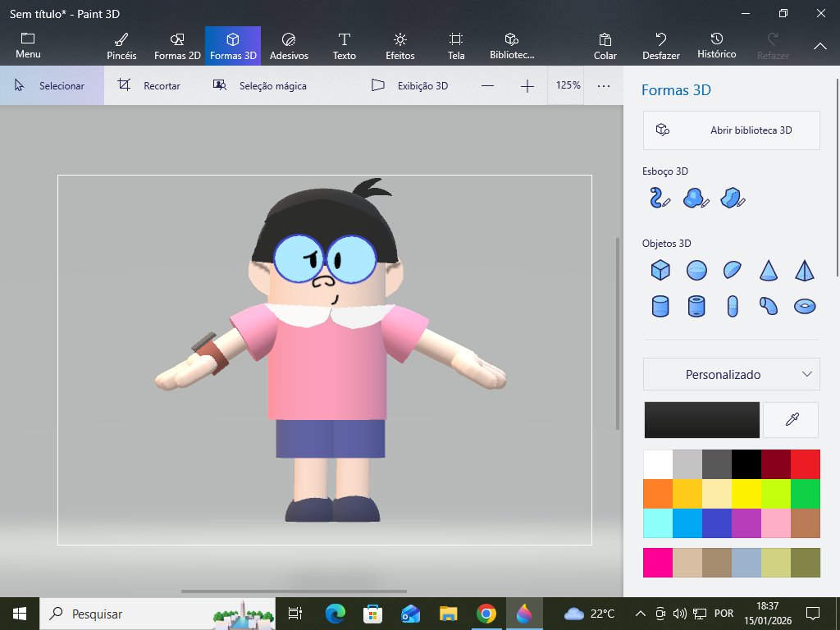
Task: Select the sharp-edge 3D sketch tool
Action: tap(733, 198)
